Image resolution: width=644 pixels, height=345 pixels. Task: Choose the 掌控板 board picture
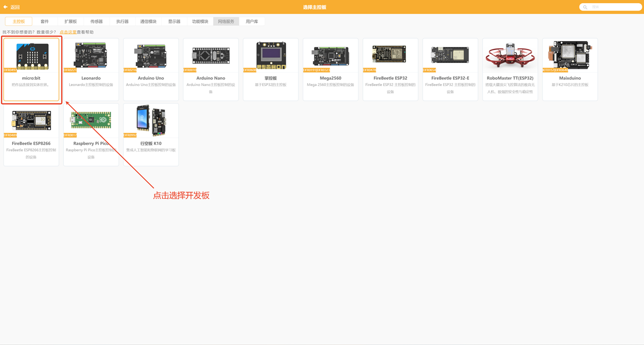(271, 55)
